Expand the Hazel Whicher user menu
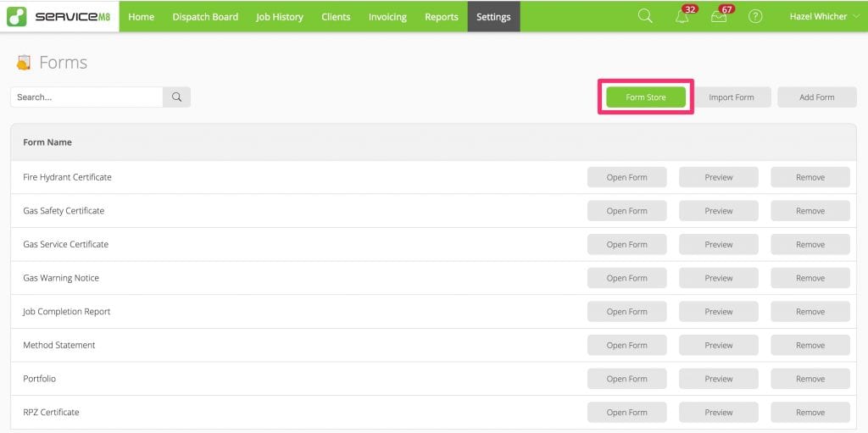The width and height of the screenshot is (868, 433). [824, 17]
